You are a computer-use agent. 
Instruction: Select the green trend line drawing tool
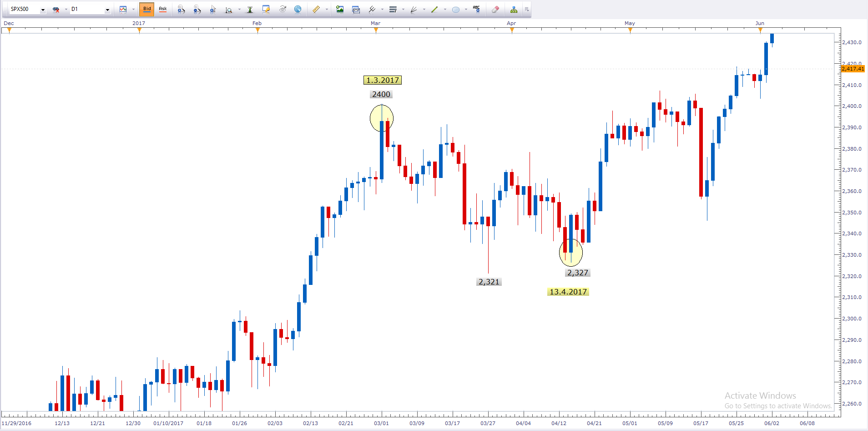point(434,10)
